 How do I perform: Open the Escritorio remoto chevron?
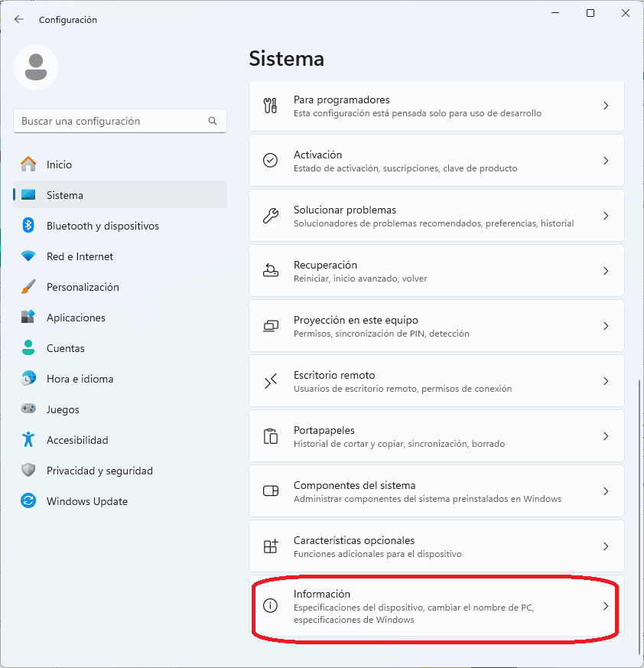606,381
